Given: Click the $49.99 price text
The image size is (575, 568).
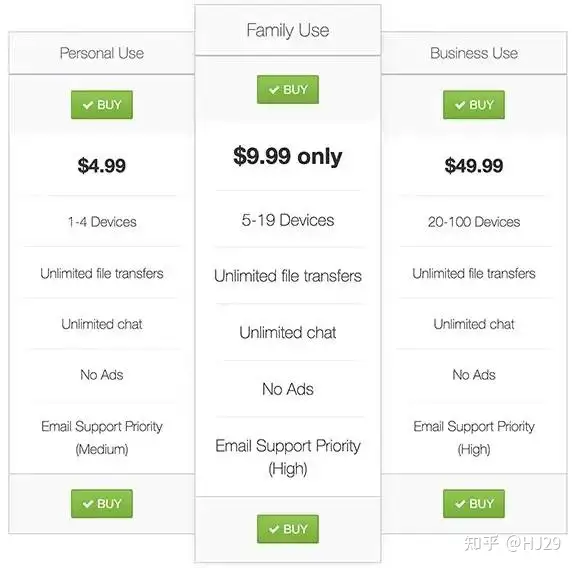Looking at the screenshot, I should 474,165.
